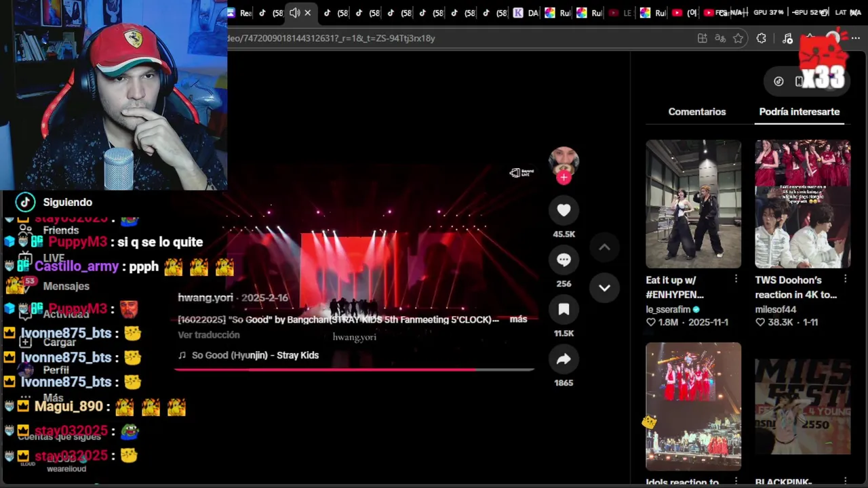This screenshot has height=488, width=868.
Task: Click the phone icon above 'Podría interesarte'
Action: coord(799,81)
